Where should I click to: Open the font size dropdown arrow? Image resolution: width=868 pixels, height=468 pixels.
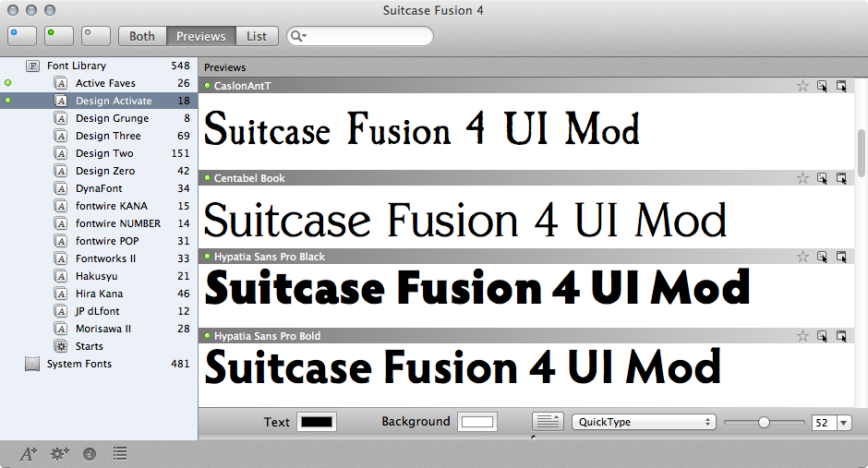click(844, 423)
